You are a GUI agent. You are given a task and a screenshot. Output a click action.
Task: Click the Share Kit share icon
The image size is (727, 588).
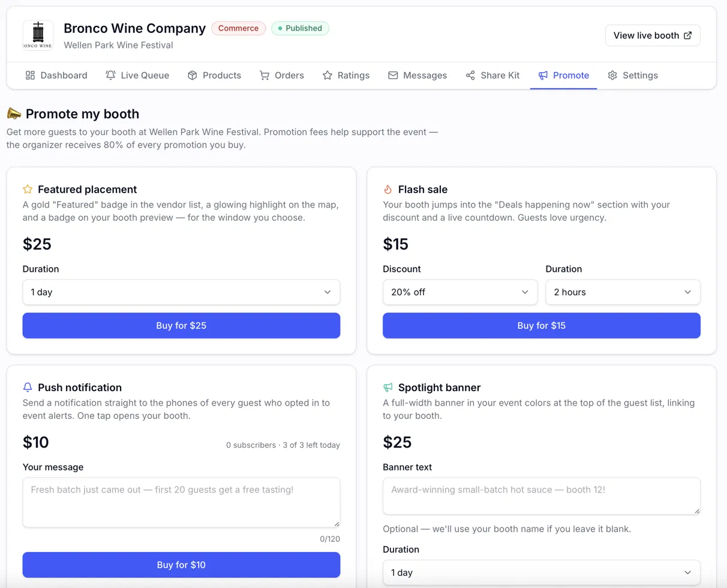tap(470, 76)
